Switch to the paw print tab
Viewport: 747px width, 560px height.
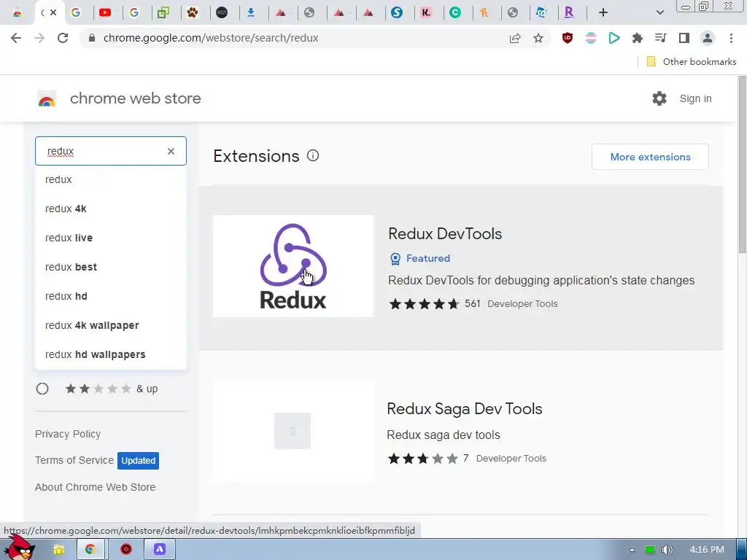193,13
